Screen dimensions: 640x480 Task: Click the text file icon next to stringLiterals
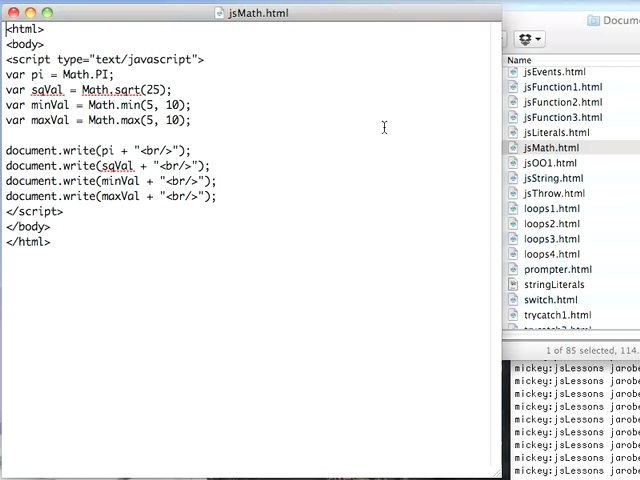[513, 284]
